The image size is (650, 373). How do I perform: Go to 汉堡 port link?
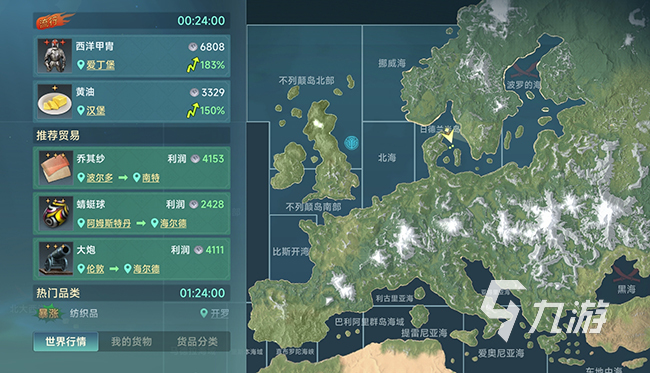pos(96,111)
